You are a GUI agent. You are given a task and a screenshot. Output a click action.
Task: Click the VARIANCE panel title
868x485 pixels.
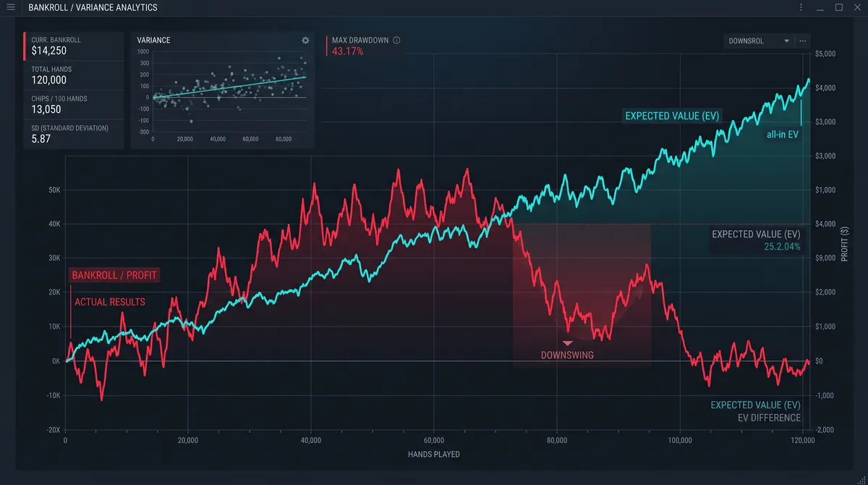[153, 41]
